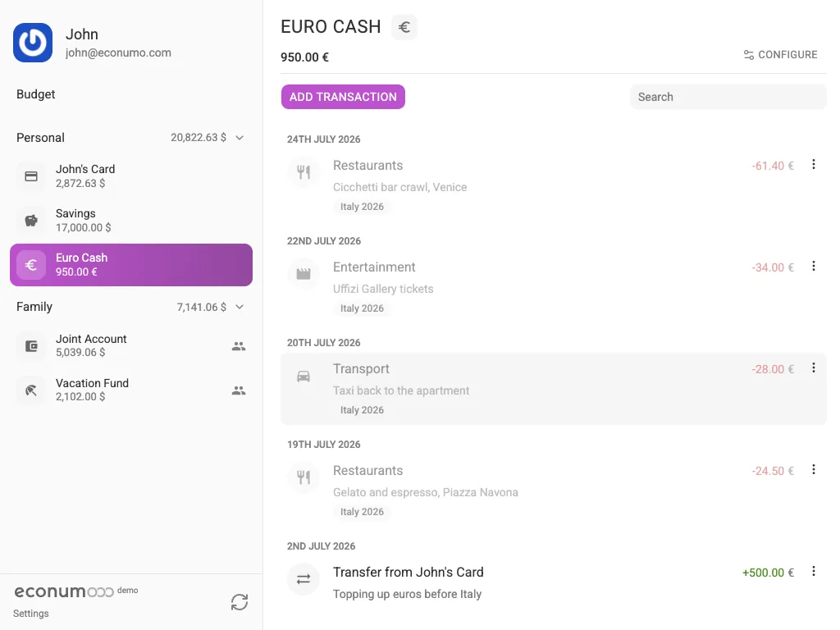The width and height of the screenshot is (840, 630).
Task: Click the Topping up euros before Italy description
Action: 407,594
